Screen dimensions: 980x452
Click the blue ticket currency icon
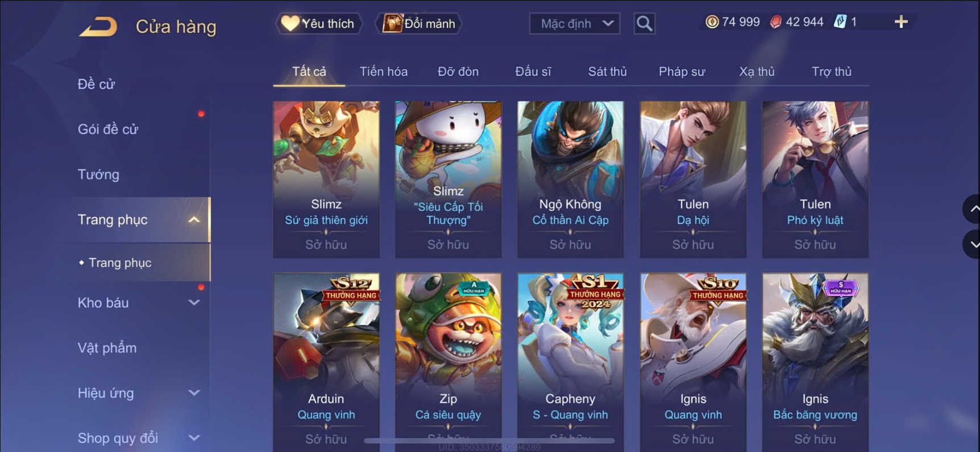click(840, 22)
